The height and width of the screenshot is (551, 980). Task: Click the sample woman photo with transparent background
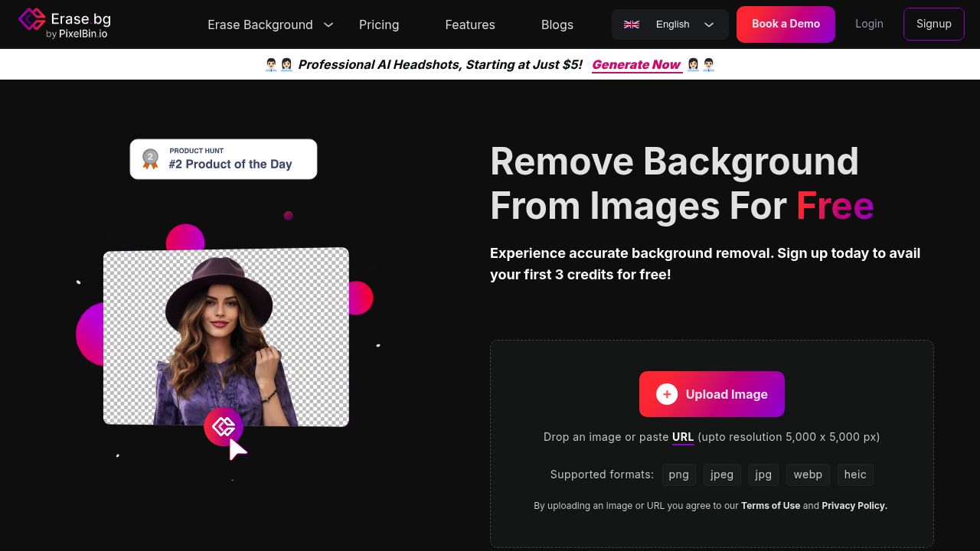tap(226, 337)
